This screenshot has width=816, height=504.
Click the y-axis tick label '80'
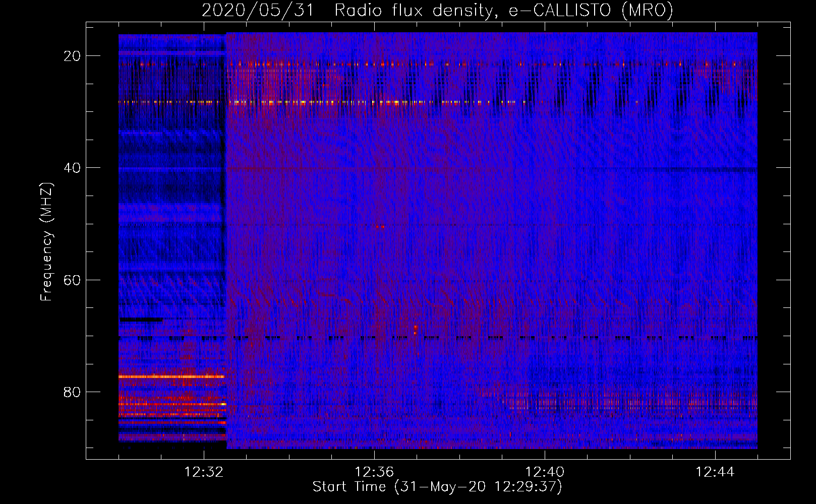click(x=73, y=392)
